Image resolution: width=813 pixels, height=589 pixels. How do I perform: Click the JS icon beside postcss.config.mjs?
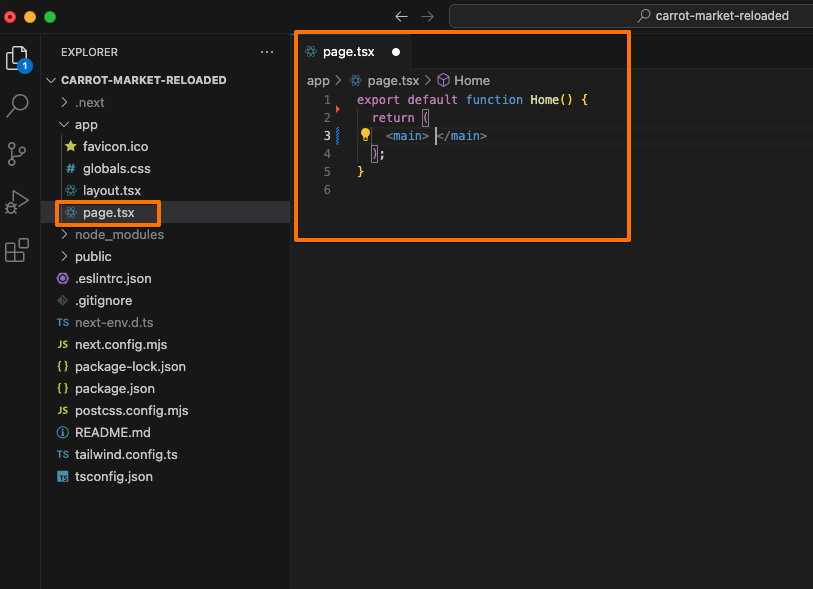[x=63, y=410]
